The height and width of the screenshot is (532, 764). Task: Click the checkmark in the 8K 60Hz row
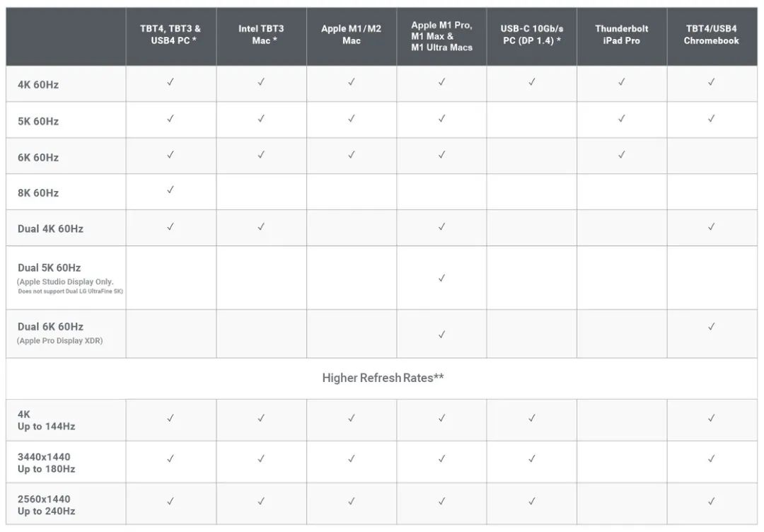(170, 190)
